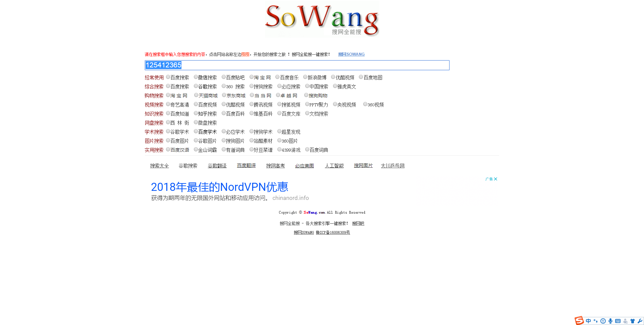Select the 360视频 radio button
644x325 pixels.
pyautogui.click(x=365, y=104)
